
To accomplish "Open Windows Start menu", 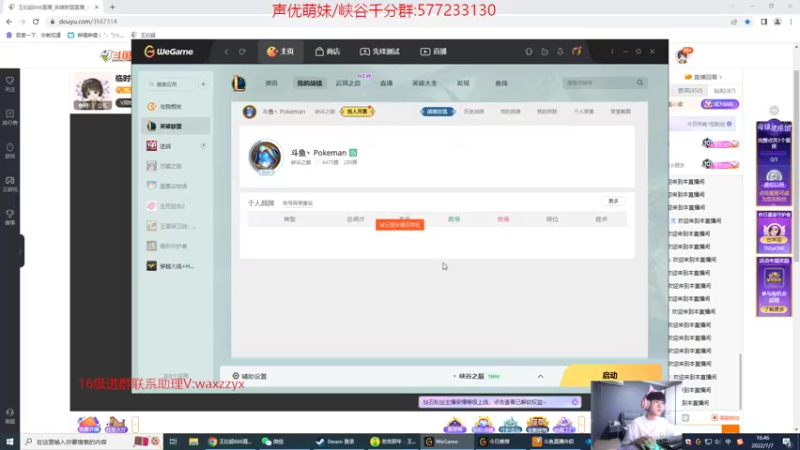I will point(10,442).
